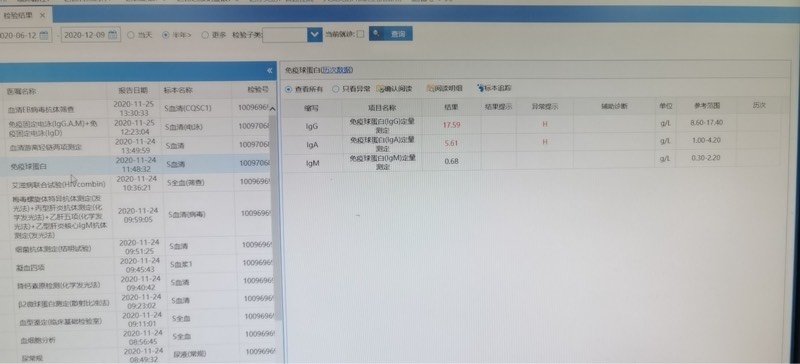
Task: Select the 血细胞分析 row
Action: tap(138, 337)
